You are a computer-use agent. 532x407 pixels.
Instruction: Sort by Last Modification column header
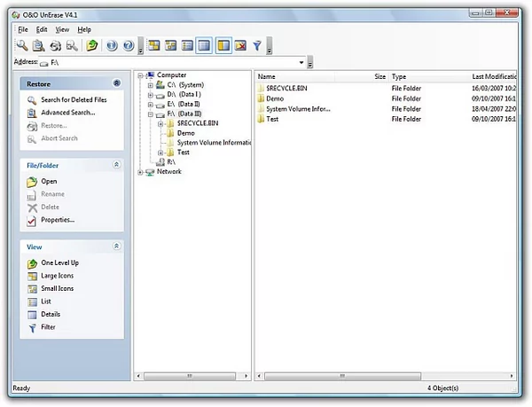click(x=493, y=76)
